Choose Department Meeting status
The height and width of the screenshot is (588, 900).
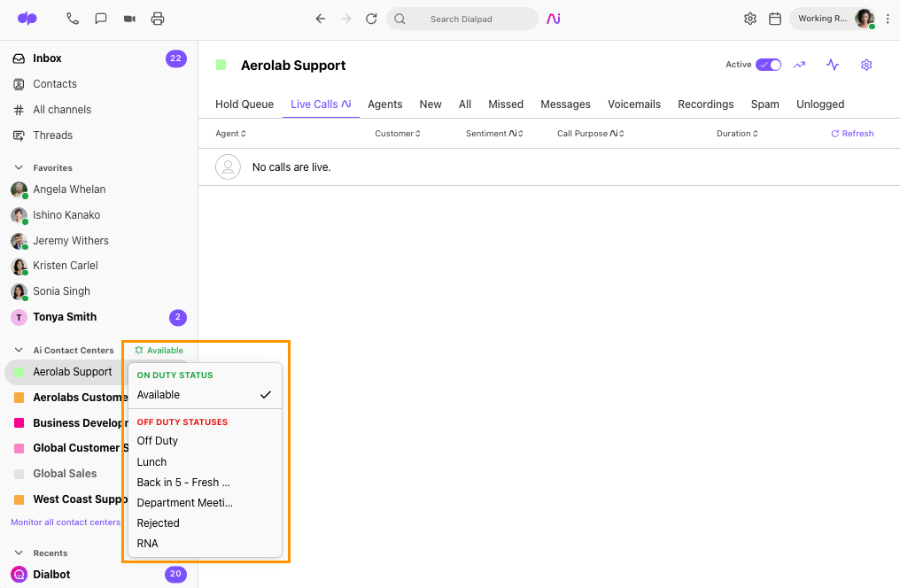click(205, 502)
